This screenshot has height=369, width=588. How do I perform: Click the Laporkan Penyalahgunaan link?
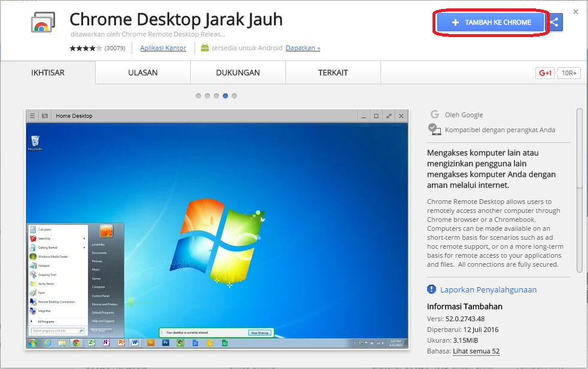pos(488,289)
